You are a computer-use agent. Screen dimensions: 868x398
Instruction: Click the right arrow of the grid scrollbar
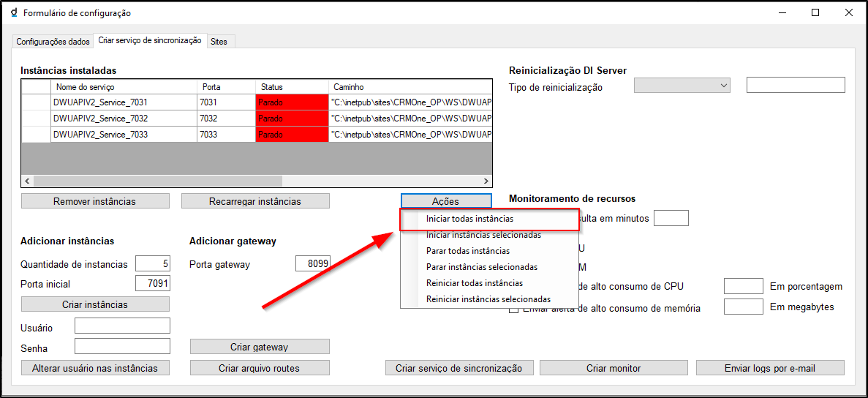coord(486,181)
